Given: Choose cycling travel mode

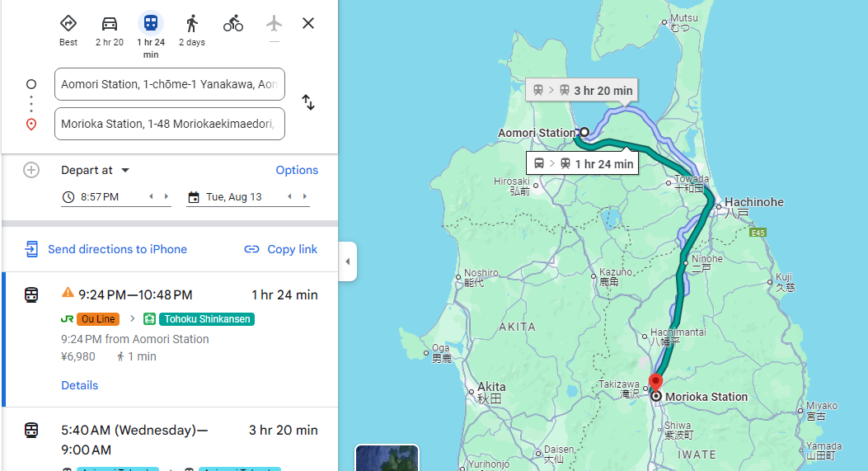Looking at the screenshot, I should coord(233,24).
